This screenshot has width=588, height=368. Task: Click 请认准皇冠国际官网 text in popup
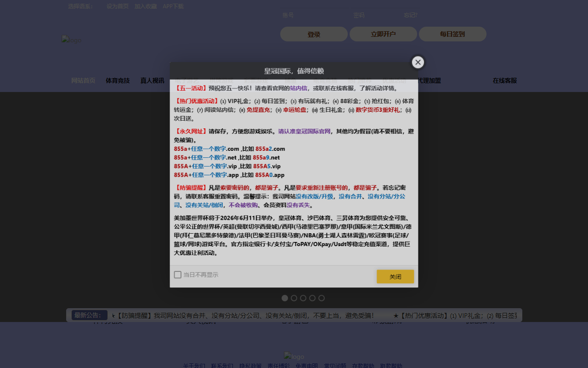pyautogui.click(x=305, y=131)
